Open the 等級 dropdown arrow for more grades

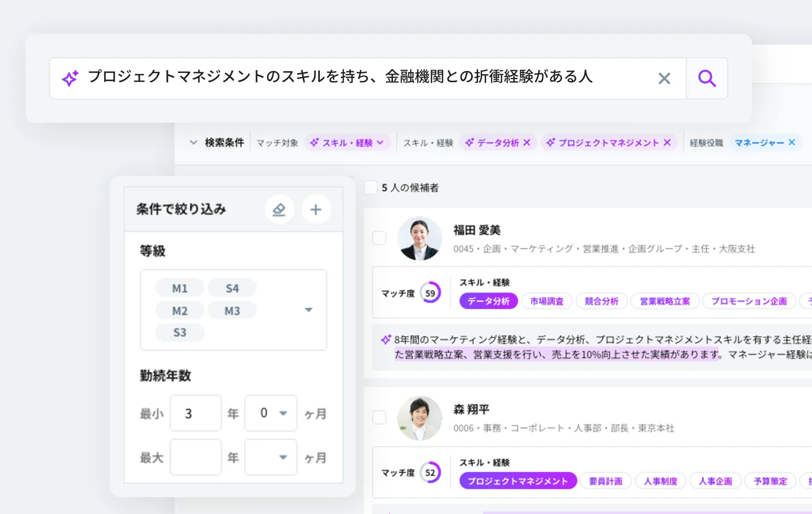tap(308, 310)
